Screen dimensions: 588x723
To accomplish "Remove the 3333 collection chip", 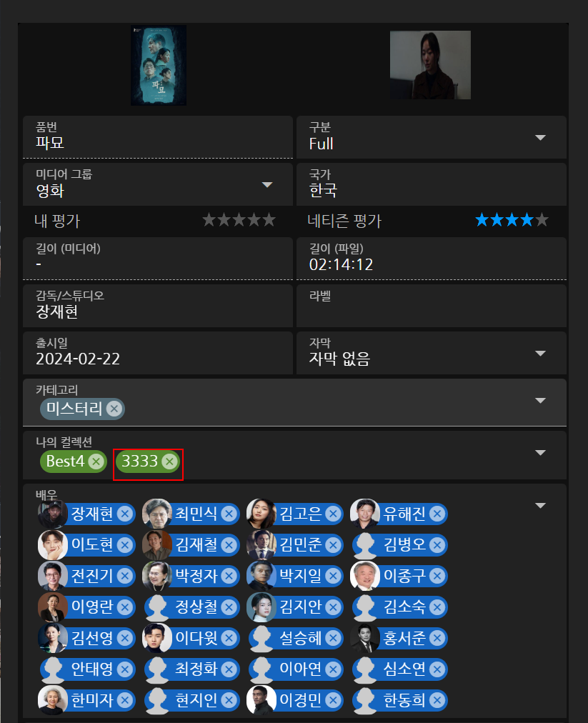I will 170,461.
